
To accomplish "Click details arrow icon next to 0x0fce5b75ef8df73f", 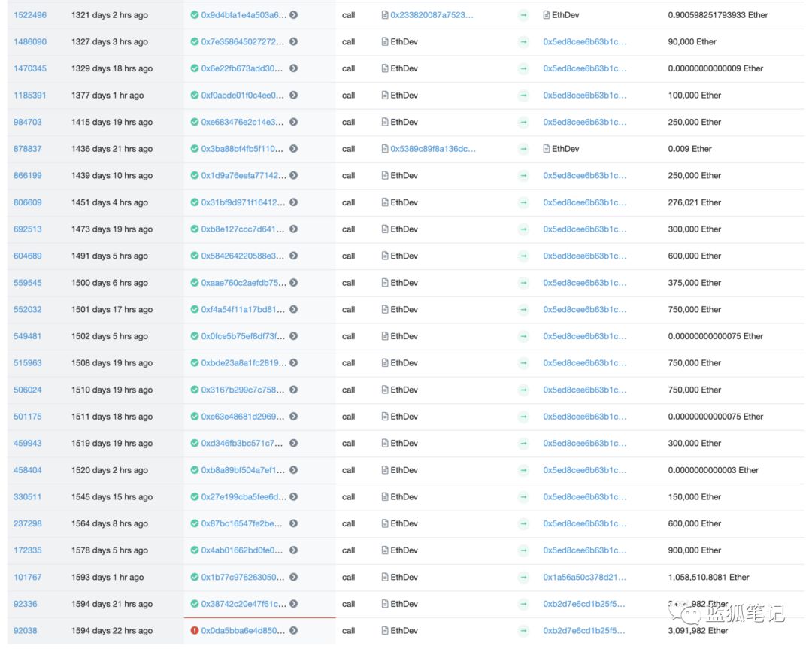I will click(x=294, y=335).
